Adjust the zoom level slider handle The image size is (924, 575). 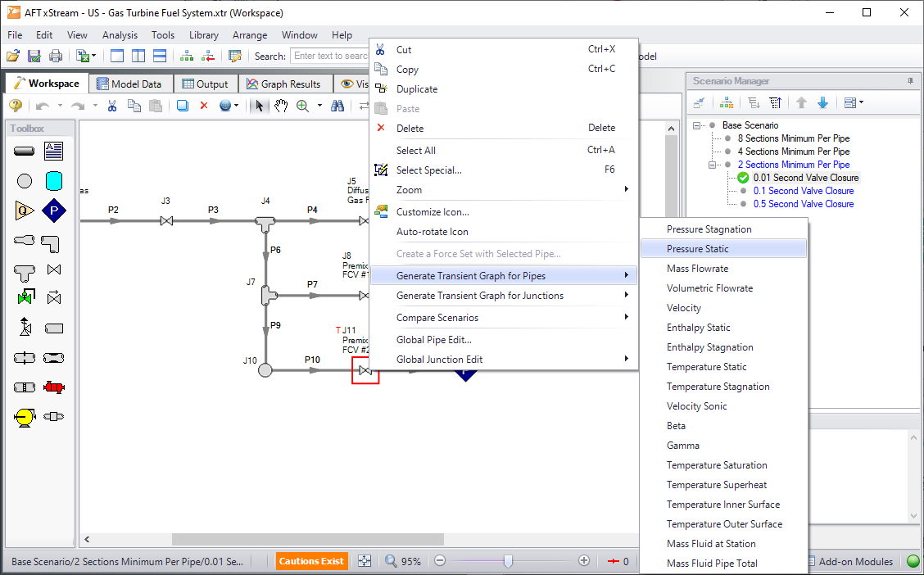pyautogui.click(x=509, y=561)
